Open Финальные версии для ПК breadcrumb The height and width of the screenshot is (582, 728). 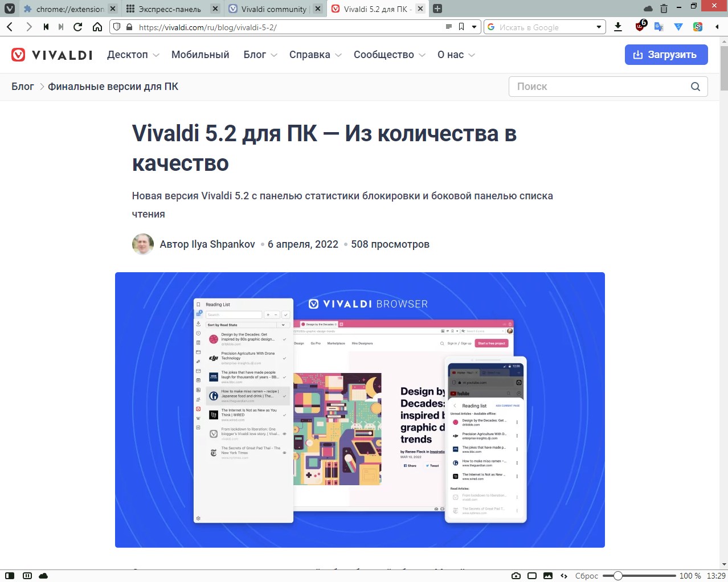pyautogui.click(x=113, y=87)
